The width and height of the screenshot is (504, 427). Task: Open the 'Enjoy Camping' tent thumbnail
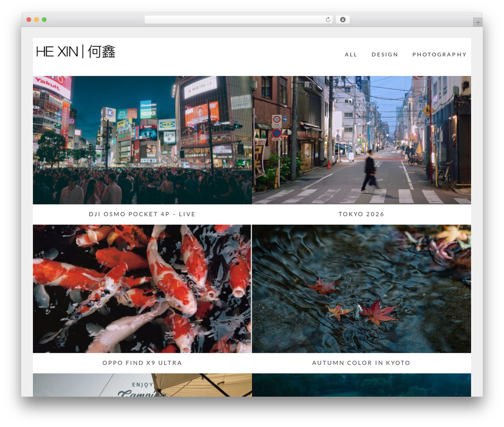[x=142, y=385]
